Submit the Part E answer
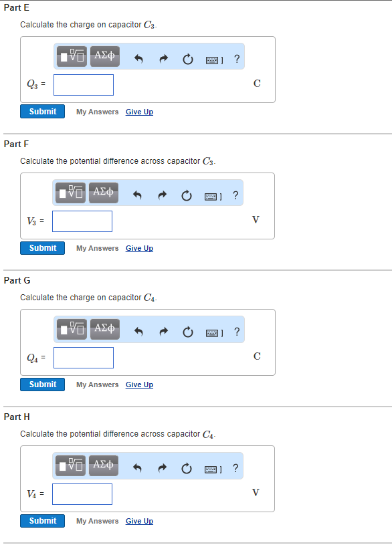The height and width of the screenshot is (547, 392). click(42, 111)
